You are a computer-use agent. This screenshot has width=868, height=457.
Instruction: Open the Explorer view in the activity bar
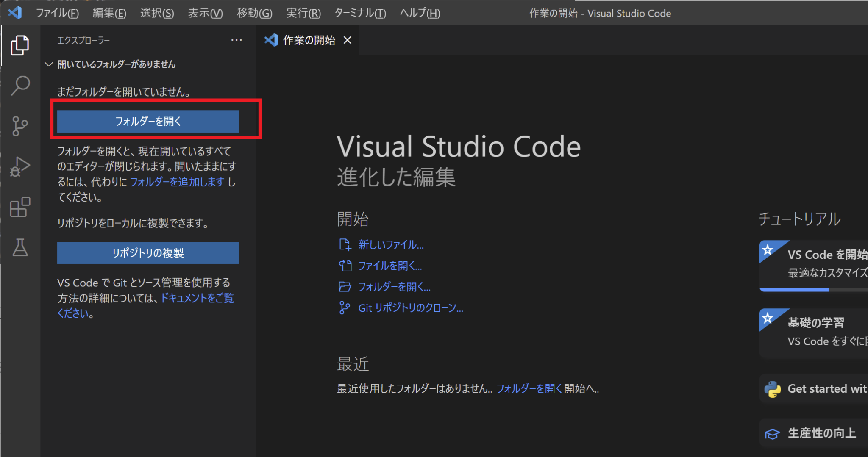click(x=19, y=45)
